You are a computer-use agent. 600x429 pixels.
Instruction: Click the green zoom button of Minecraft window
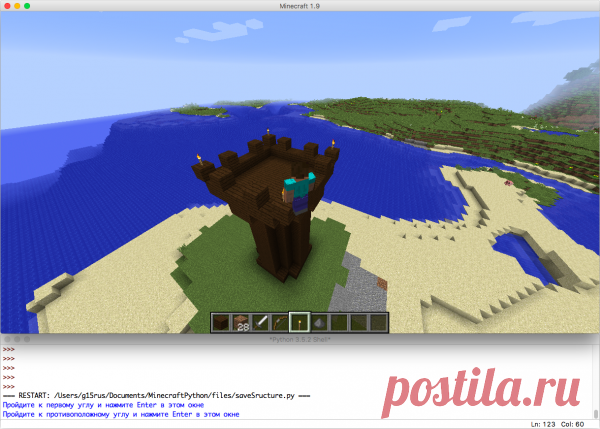tap(27, 6)
